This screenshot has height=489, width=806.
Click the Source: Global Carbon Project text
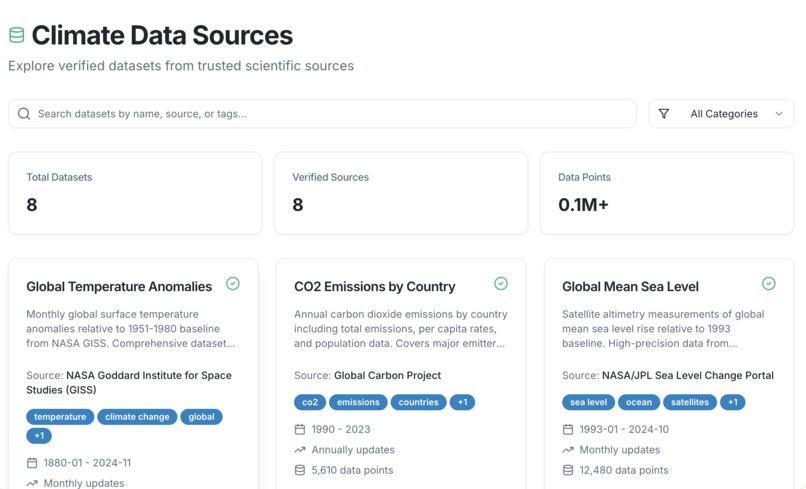coord(368,375)
